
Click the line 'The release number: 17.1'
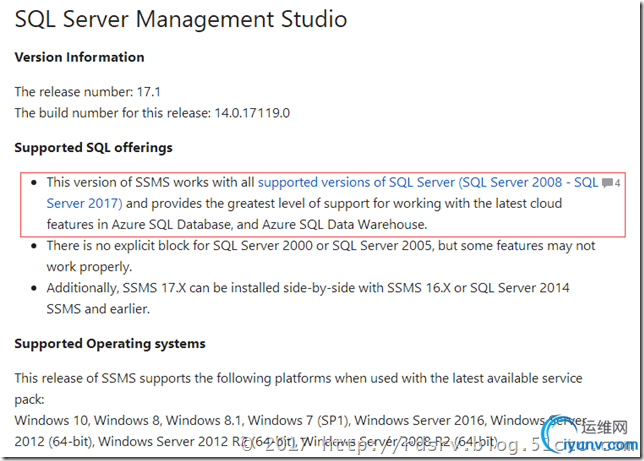point(87,92)
